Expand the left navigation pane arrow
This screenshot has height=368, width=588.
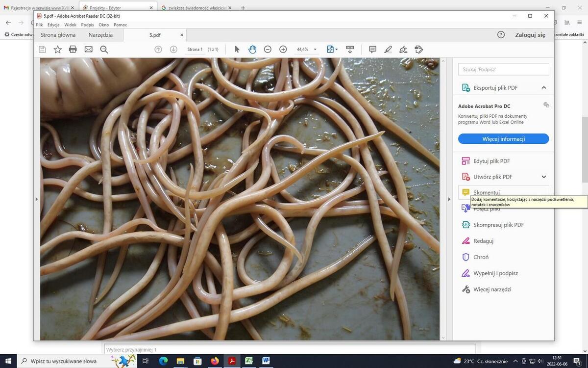pyautogui.click(x=37, y=199)
